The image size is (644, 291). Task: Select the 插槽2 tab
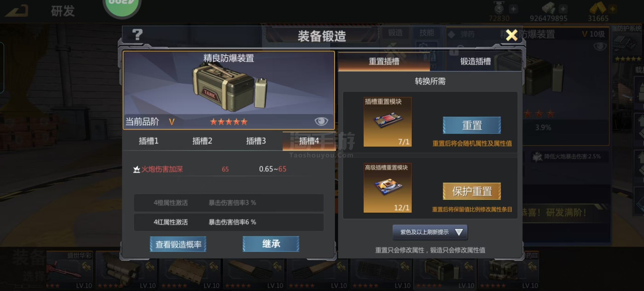coord(202,141)
